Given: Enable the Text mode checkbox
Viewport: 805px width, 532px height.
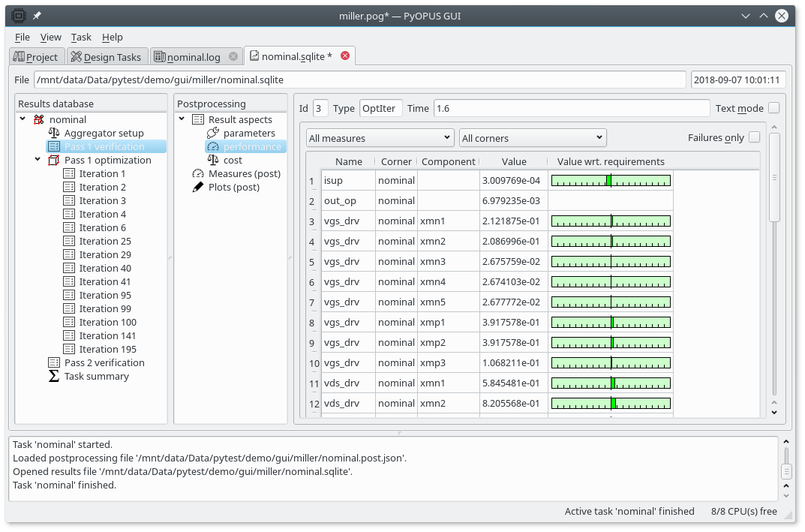Looking at the screenshot, I should click(773, 108).
